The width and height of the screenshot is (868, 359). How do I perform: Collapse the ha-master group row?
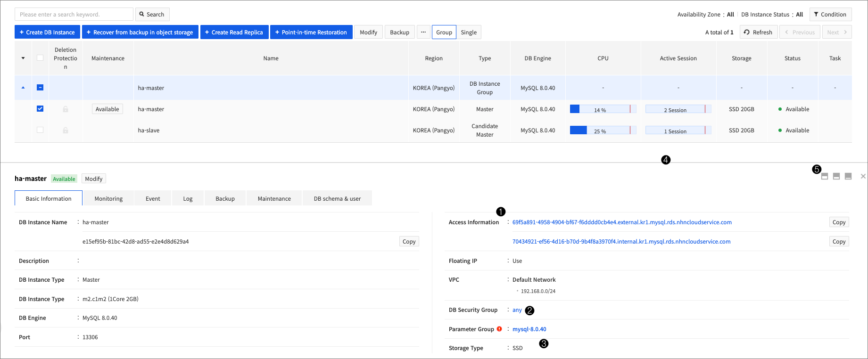coord(23,88)
